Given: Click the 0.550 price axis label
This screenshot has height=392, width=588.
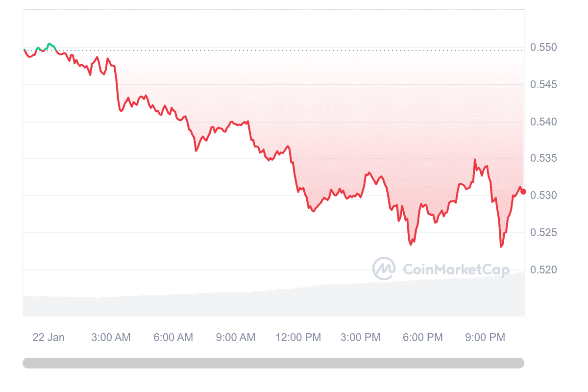Looking at the screenshot, I should 543,48.
